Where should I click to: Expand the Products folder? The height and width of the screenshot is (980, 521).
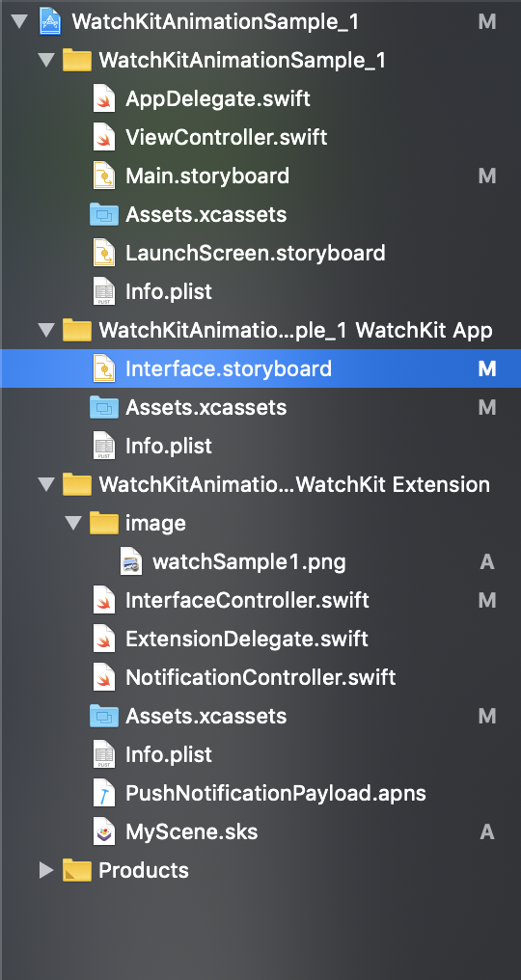(x=46, y=870)
